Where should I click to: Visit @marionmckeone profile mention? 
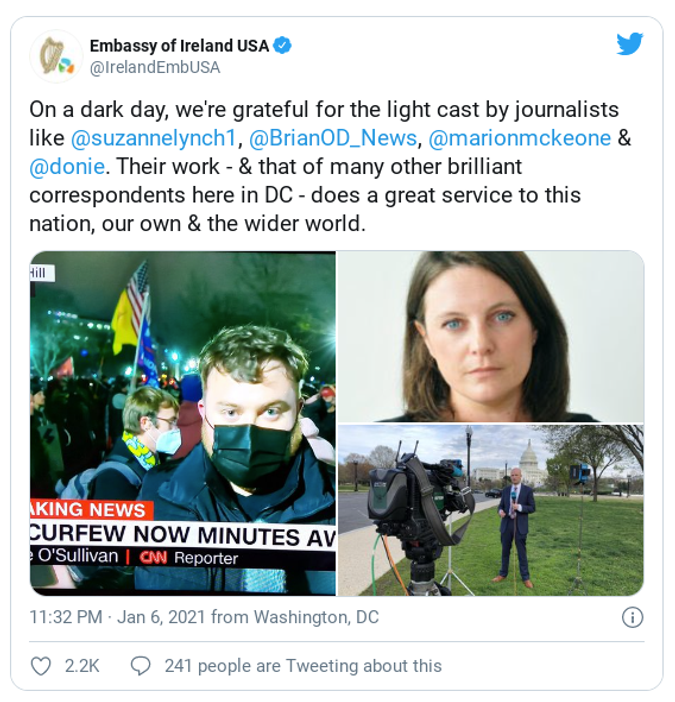(x=520, y=138)
